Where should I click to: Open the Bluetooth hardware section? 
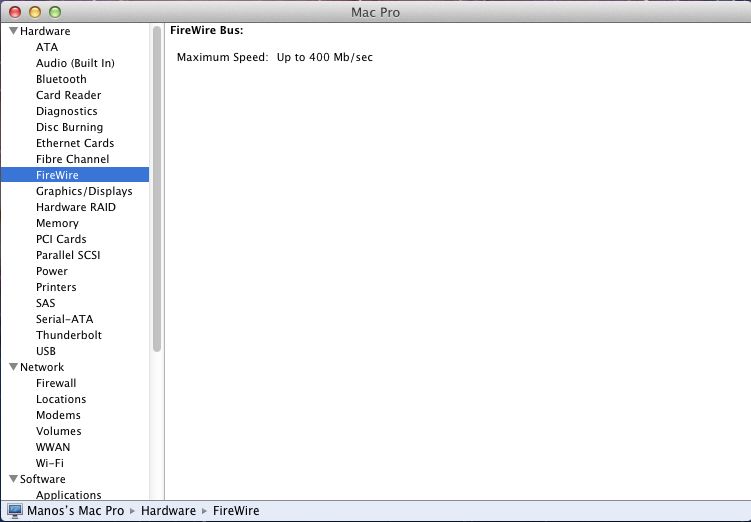tap(61, 79)
